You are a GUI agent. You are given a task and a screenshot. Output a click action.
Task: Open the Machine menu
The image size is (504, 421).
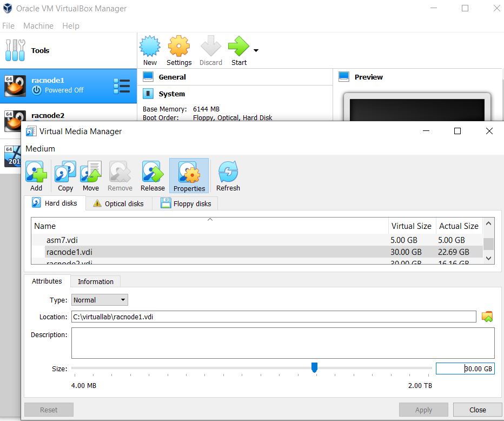click(38, 26)
